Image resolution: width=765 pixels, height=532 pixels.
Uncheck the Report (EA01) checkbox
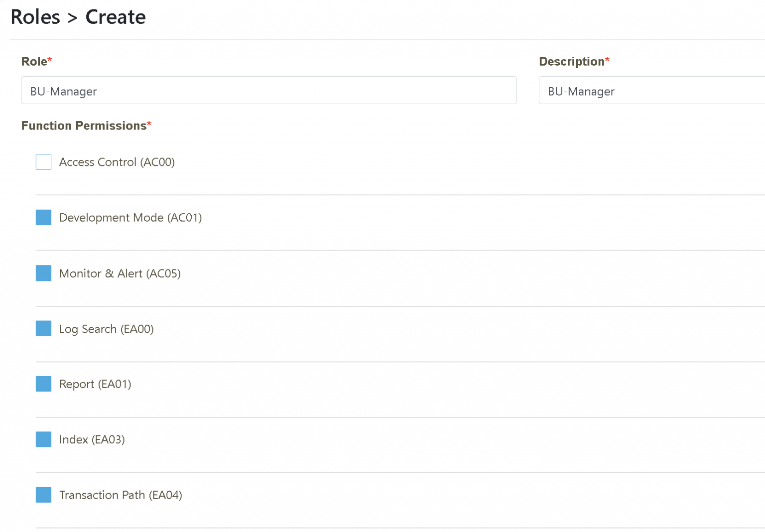[43, 384]
